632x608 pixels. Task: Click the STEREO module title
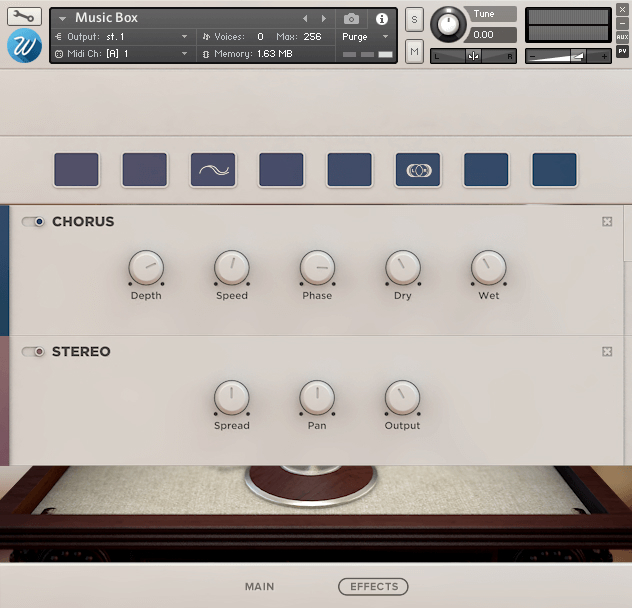point(81,352)
